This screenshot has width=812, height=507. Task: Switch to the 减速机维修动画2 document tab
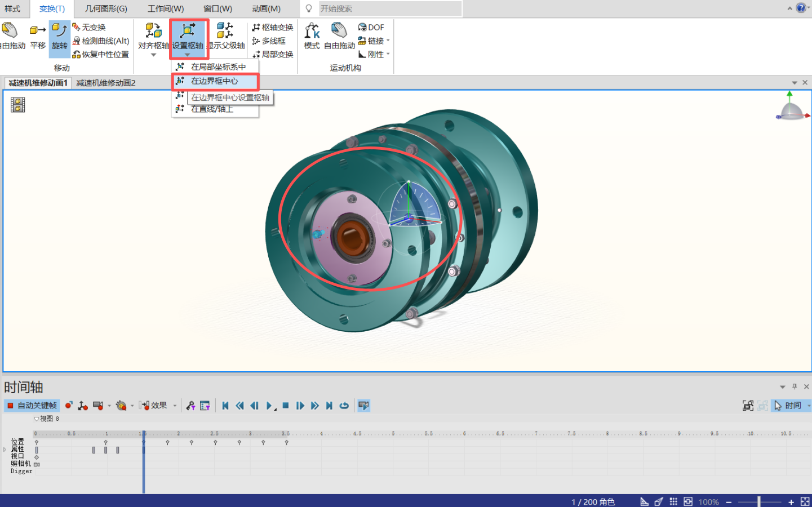coord(106,83)
